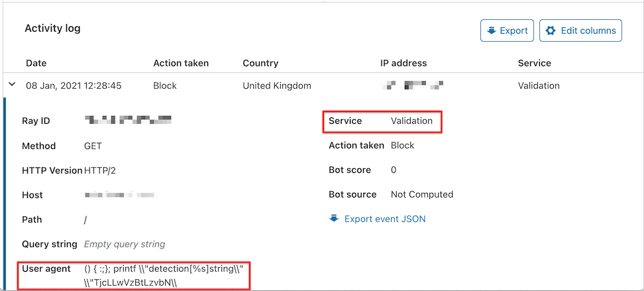The image size is (644, 291).
Task: Click the Block value in the log row
Action: [x=164, y=86]
